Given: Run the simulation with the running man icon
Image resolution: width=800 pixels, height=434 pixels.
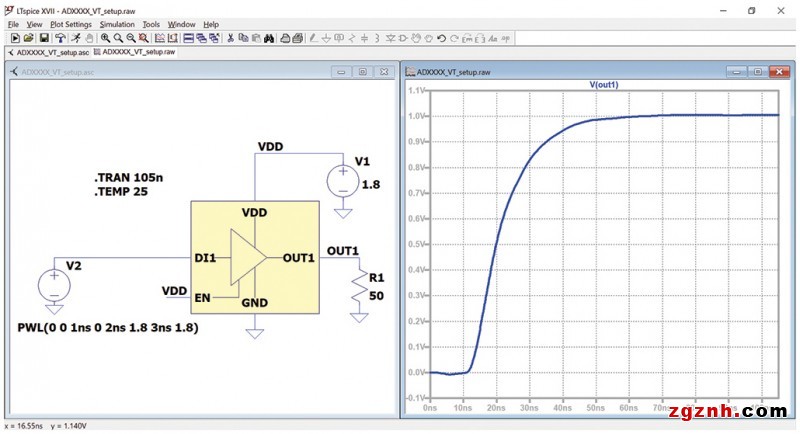Looking at the screenshot, I should click(76, 38).
